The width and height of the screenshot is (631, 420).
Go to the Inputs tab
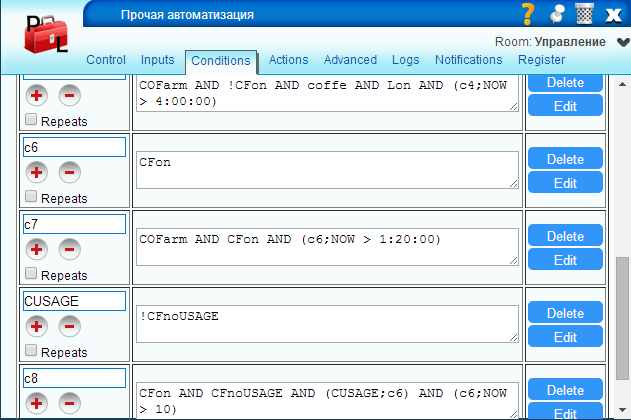(157, 60)
